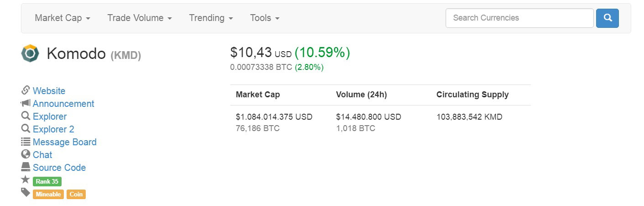Click the list icon beside Message Board
The width and height of the screenshot is (644, 206).
[x=26, y=142]
